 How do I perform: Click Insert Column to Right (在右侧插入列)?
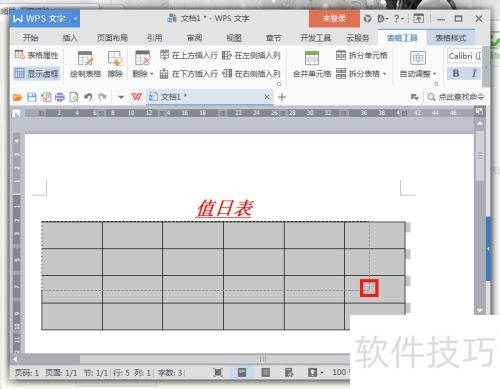pyautogui.click(x=251, y=73)
